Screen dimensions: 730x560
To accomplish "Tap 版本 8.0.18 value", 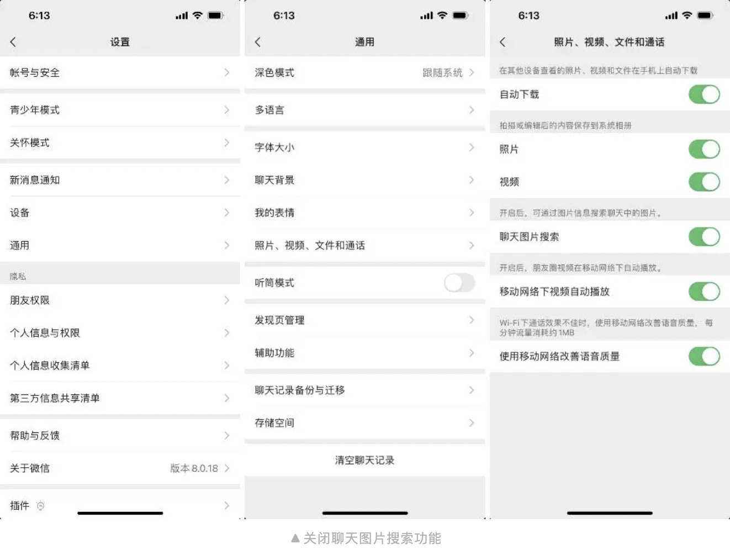I will pyautogui.click(x=194, y=468).
